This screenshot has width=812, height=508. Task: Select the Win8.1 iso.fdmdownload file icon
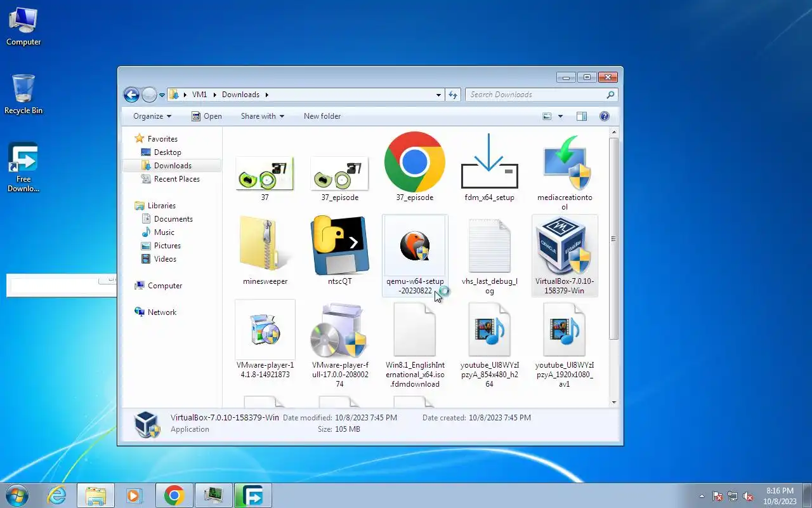click(414, 330)
